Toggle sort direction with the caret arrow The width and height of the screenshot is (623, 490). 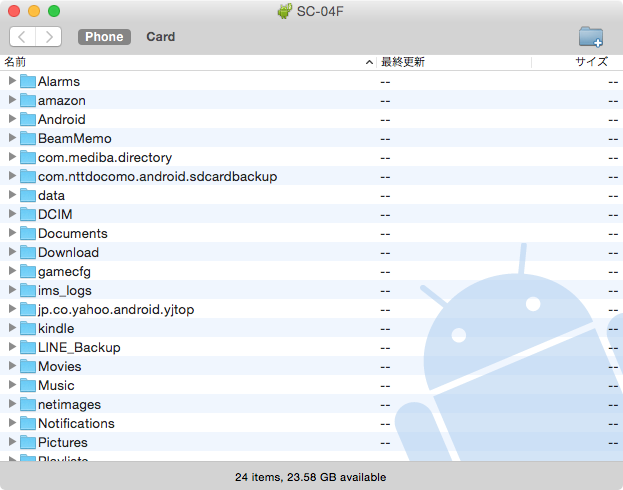click(x=369, y=62)
